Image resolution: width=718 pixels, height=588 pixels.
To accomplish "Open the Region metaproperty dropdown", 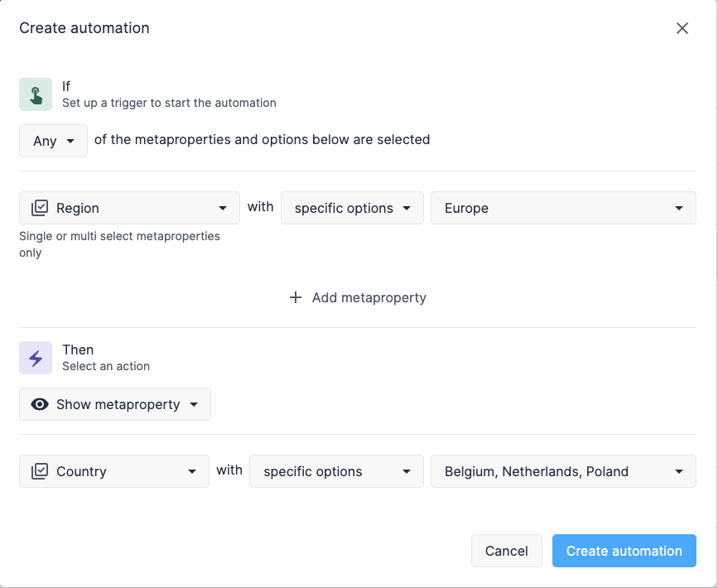I will pos(129,208).
